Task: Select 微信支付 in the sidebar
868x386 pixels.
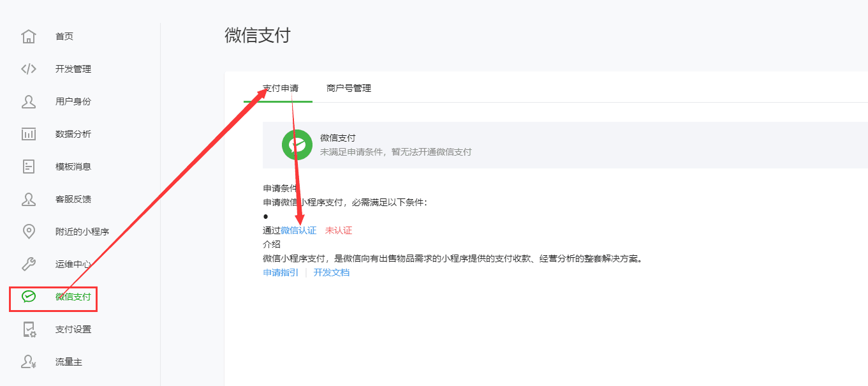Action: 73,297
